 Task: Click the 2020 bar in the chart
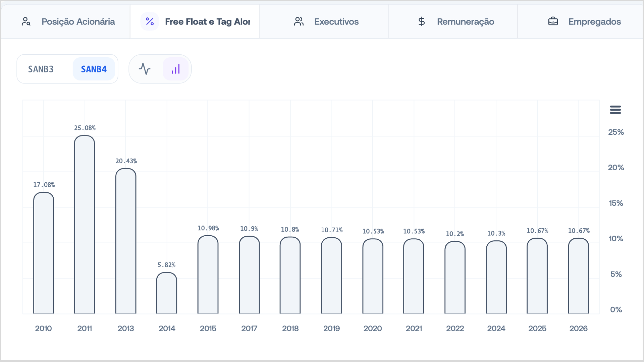[x=373, y=276]
